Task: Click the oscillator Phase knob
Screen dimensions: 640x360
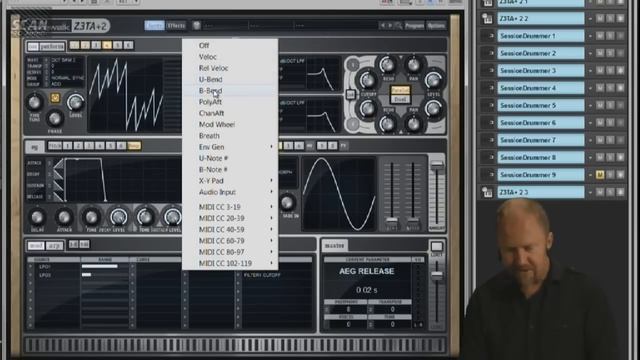Action: click(54, 118)
